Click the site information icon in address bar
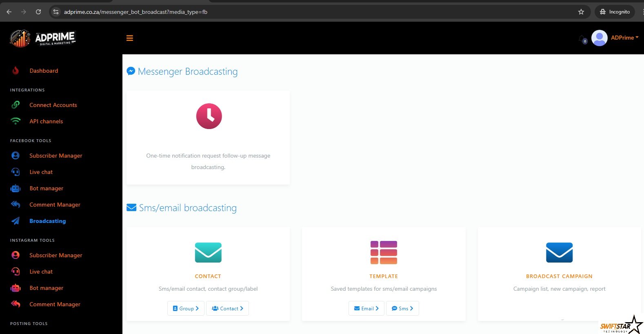 click(x=56, y=12)
